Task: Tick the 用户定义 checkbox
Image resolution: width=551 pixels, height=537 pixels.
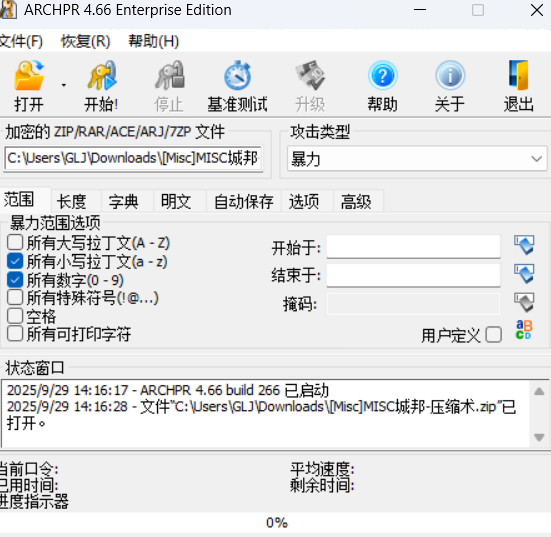Action: click(493, 335)
